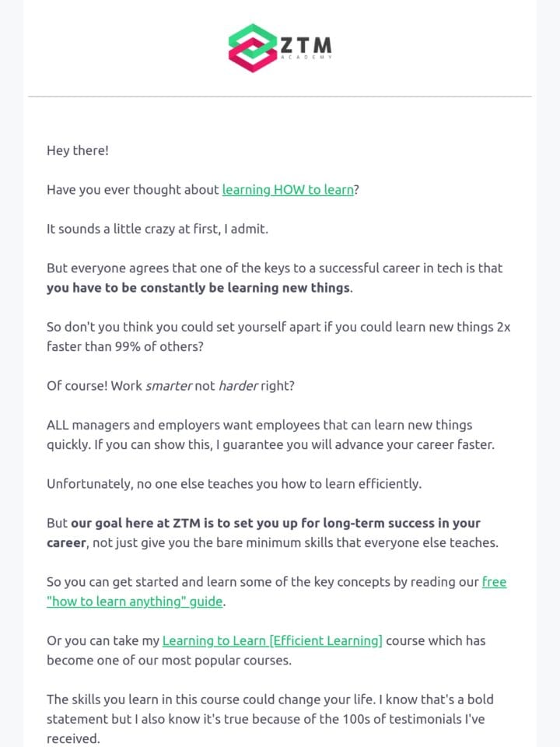Open the 'free' link ending the guide sentence
560x747 pixels.
point(495,582)
